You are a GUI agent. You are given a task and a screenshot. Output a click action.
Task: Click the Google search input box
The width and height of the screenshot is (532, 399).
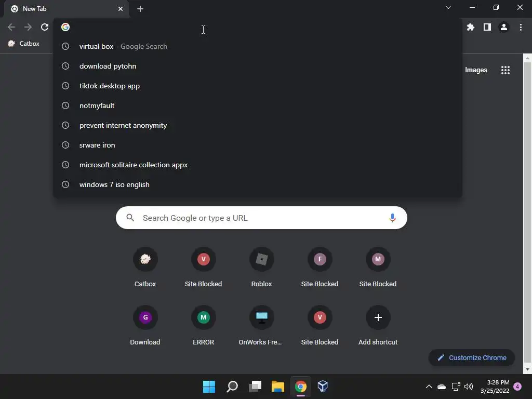[x=261, y=218]
